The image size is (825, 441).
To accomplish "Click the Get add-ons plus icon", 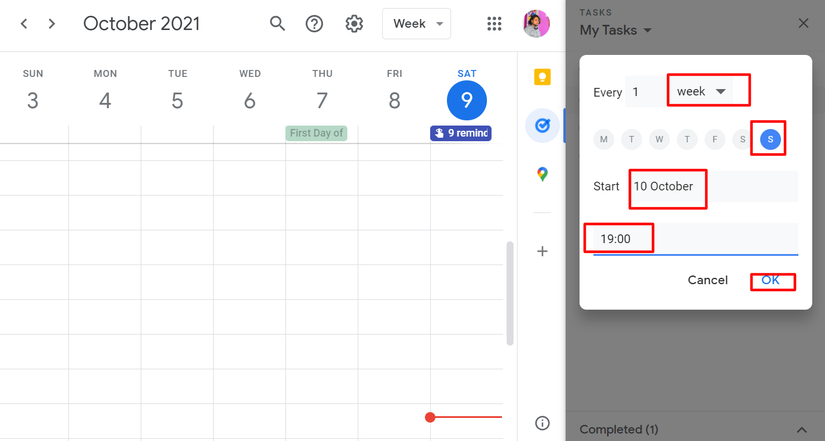I will point(542,251).
